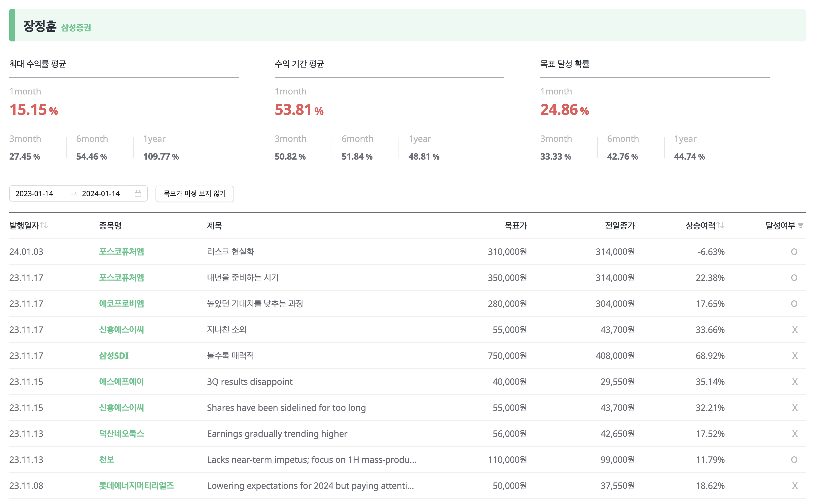Open 포스코퓨처엠 link in the 24.01.03 row
814x504 pixels.
click(121, 252)
